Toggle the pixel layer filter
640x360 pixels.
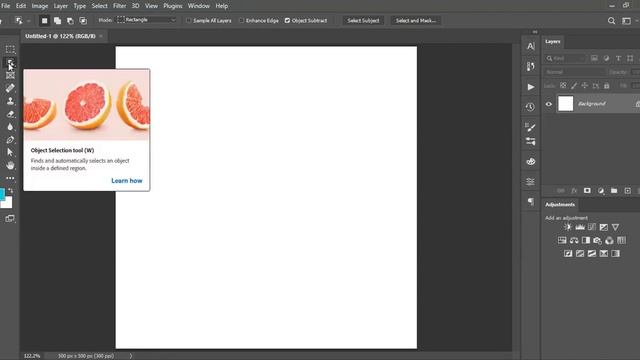(594, 58)
